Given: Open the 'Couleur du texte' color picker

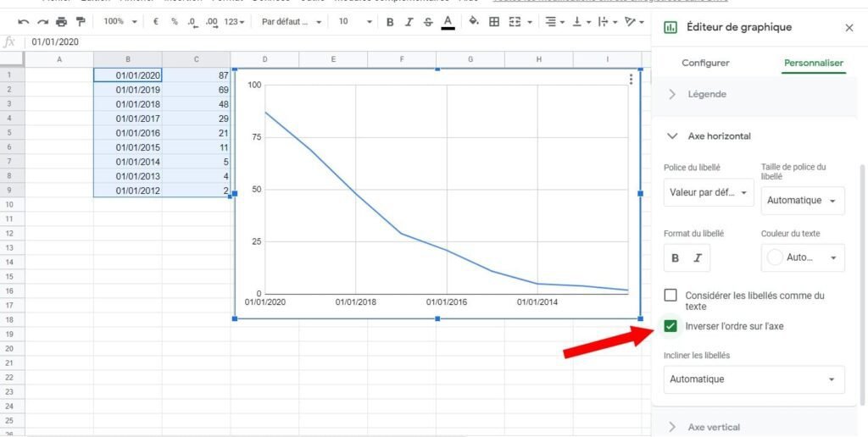Looking at the screenshot, I should pyautogui.click(x=803, y=257).
